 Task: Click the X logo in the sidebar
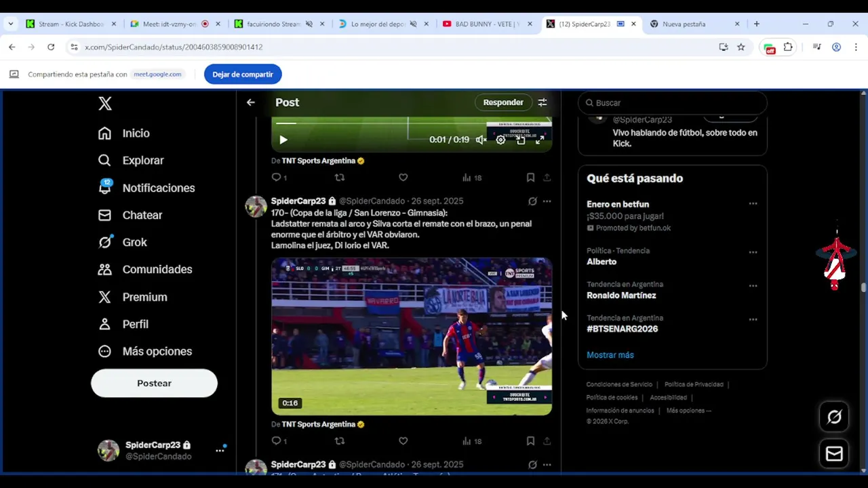104,104
